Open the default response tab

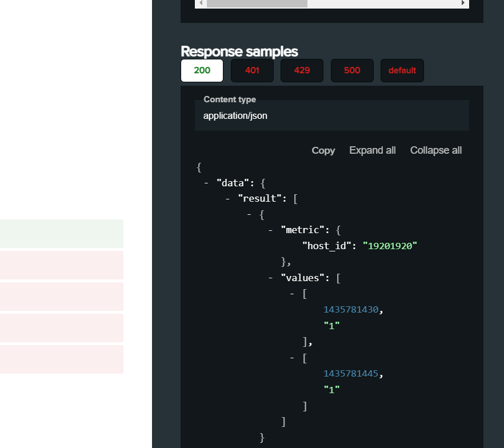tap(402, 70)
